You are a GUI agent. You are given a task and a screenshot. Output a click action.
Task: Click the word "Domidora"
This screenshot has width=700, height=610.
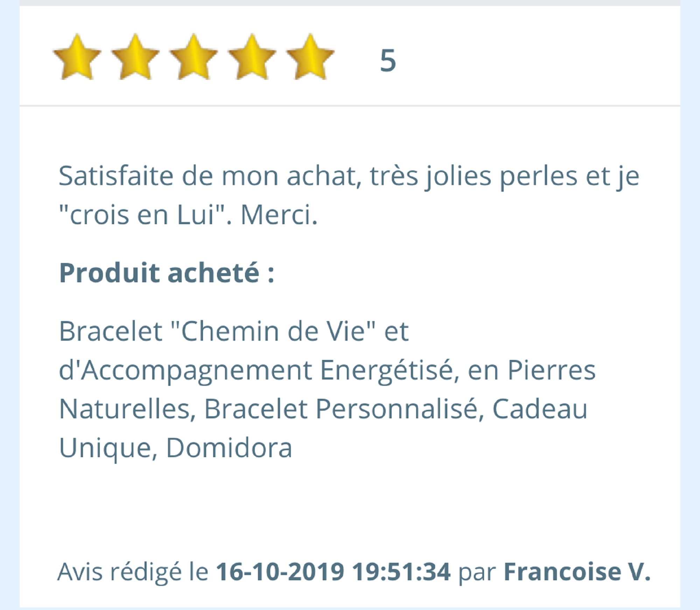(229, 447)
